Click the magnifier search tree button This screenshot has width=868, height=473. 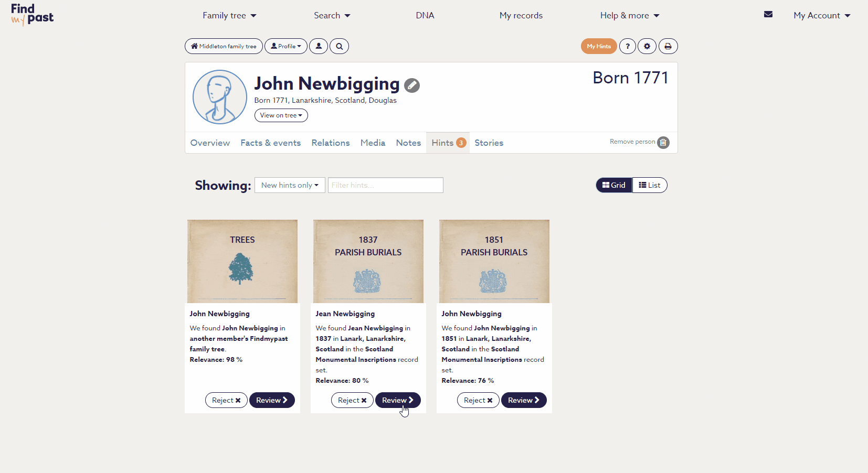pyautogui.click(x=340, y=46)
